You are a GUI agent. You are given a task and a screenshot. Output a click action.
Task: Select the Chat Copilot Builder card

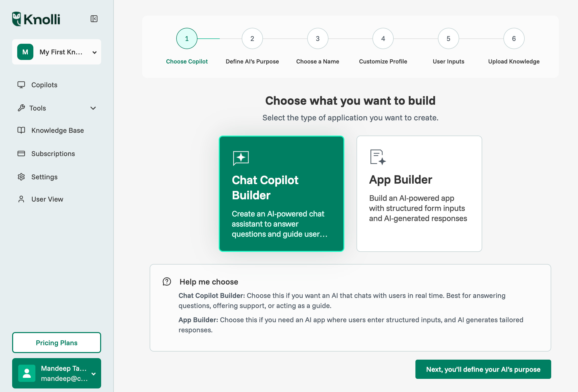pyautogui.click(x=281, y=193)
